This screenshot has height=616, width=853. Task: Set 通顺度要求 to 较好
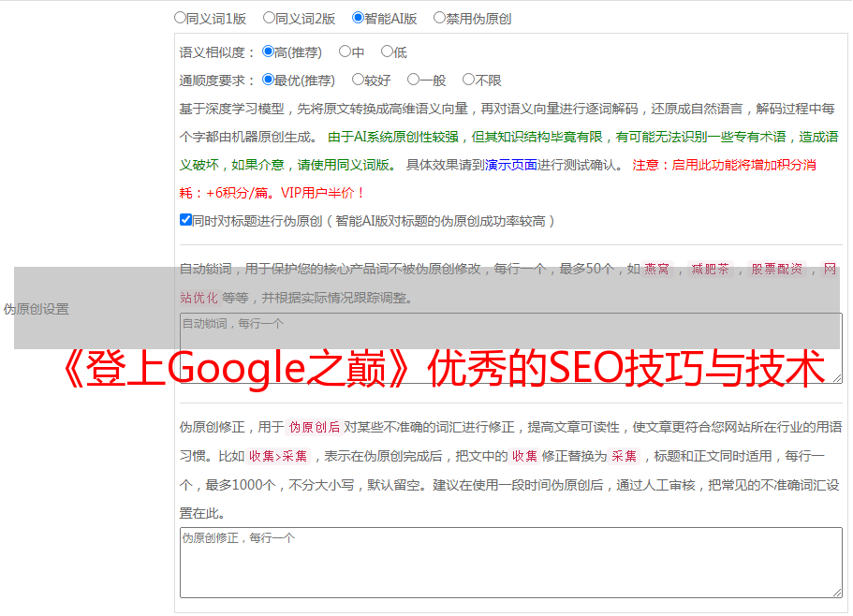coord(358,80)
